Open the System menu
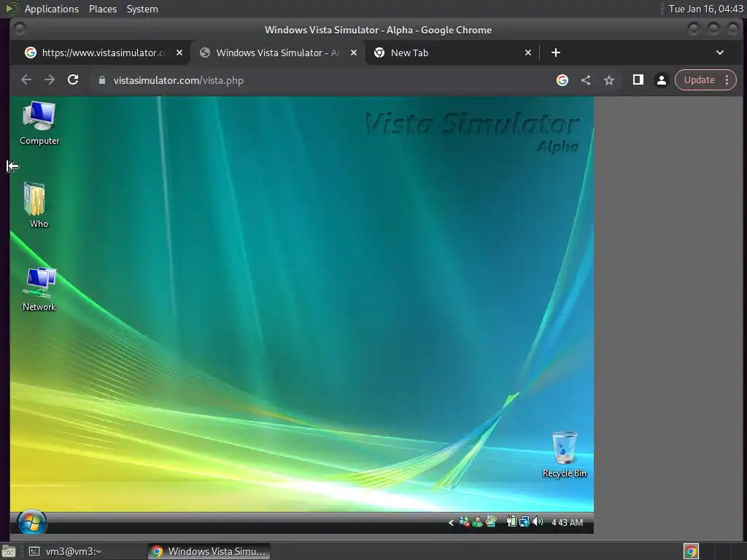The image size is (747, 560). (142, 9)
